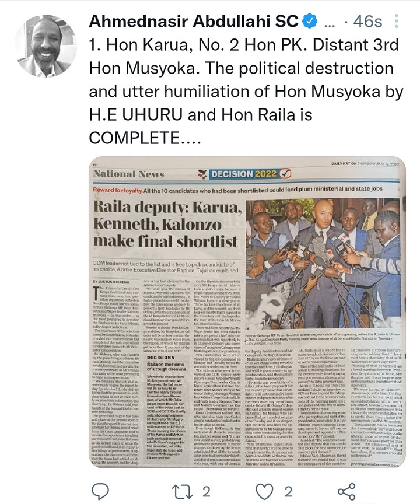Image resolution: width=420 pixels, height=504 pixels.
Task: Tap the Reward for loyalty subheading
Action: [x=118, y=190]
